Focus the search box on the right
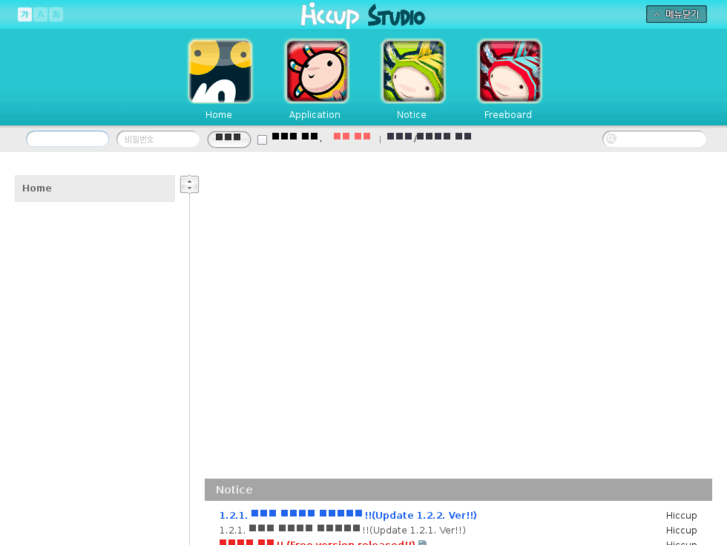Screen dimensions: 727x545 (x=654, y=139)
